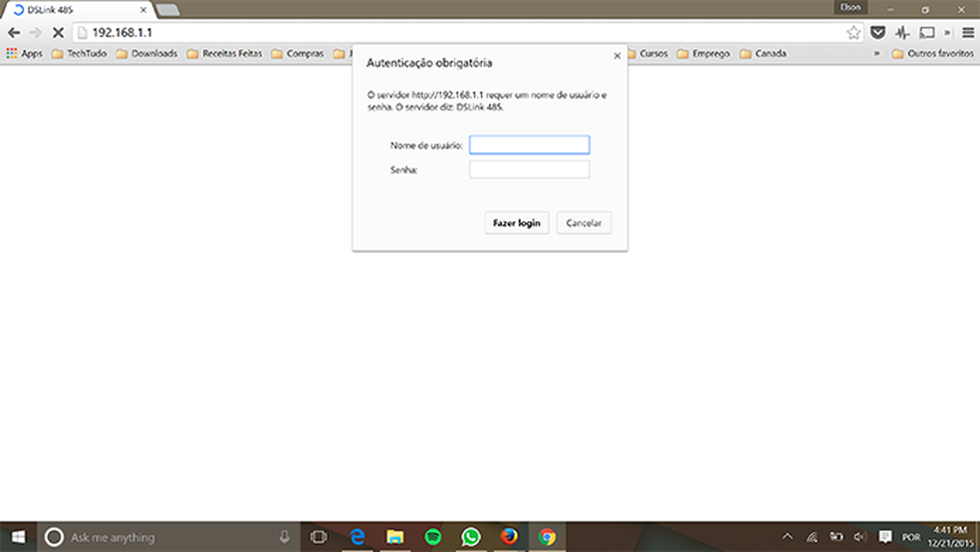Click the Nome de usuário field
The height and width of the screenshot is (552, 980).
[530, 145]
